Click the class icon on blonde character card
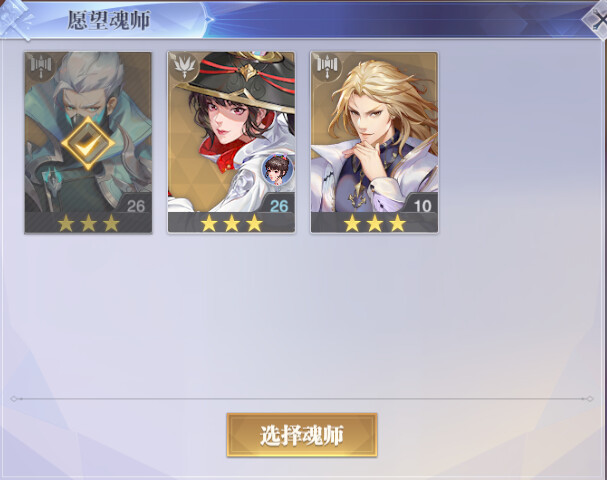This screenshot has width=607, height=480. [328, 64]
